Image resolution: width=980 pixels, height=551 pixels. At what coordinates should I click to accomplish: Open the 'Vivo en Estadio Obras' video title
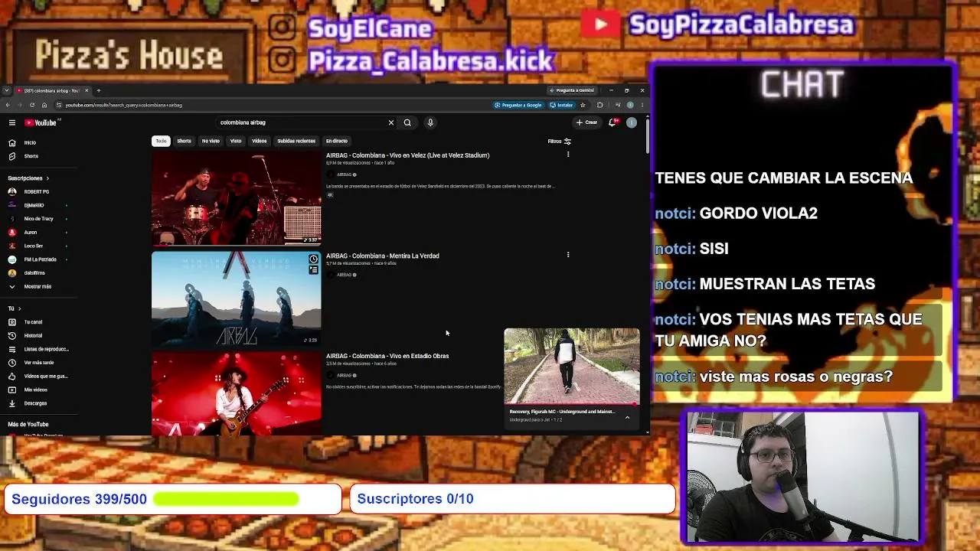tap(387, 356)
